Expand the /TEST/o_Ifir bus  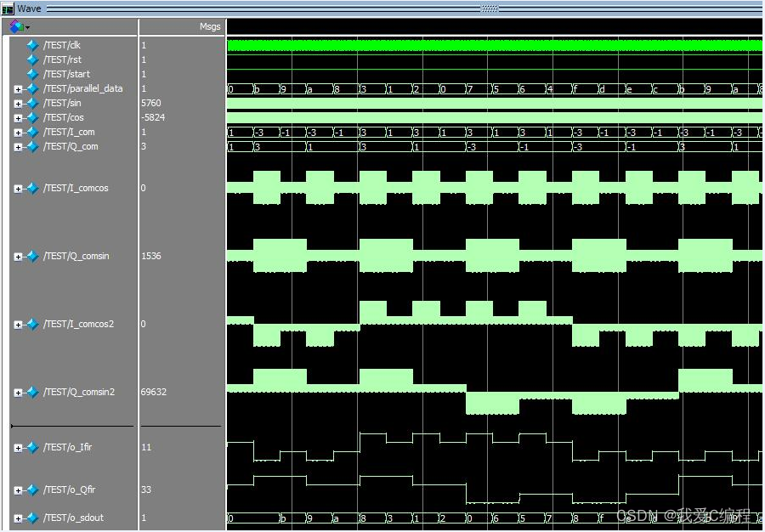18,448
